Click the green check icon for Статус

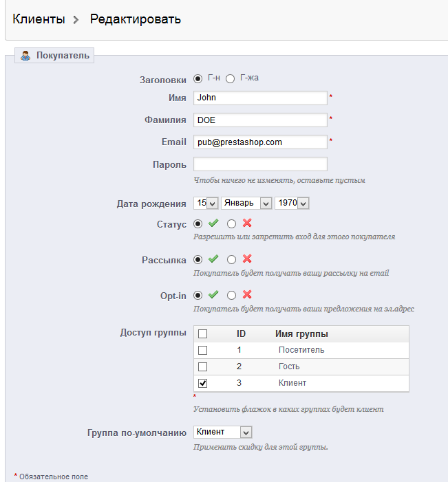pyautogui.click(x=213, y=223)
